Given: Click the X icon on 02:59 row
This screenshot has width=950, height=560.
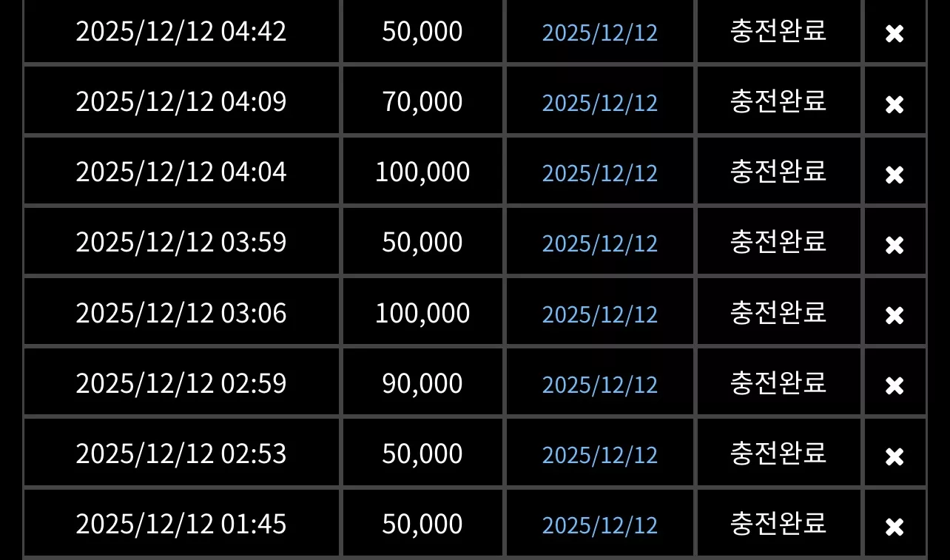Looking at the screenshot, I should point(895,385).
